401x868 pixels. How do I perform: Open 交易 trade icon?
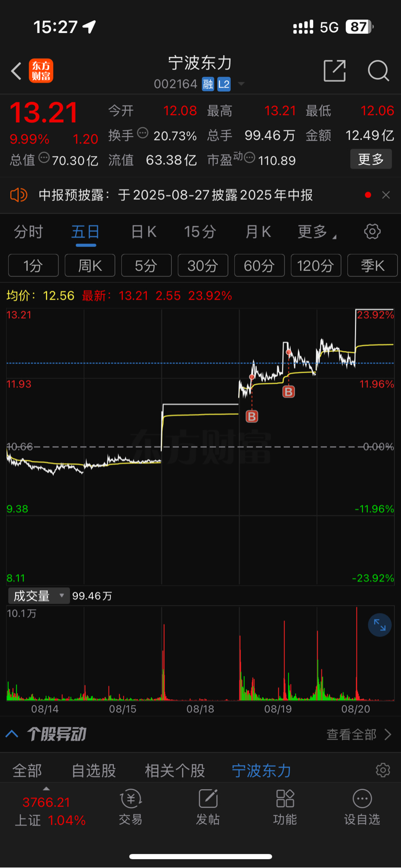[131, 807]
